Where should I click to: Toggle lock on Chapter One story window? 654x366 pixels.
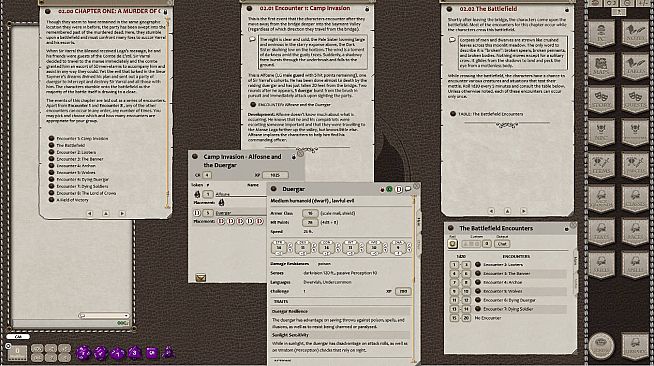[165, 12]
